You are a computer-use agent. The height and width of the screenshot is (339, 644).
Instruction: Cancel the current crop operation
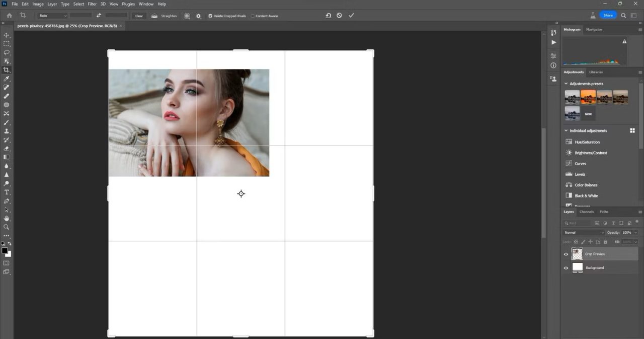pos(340,16)
